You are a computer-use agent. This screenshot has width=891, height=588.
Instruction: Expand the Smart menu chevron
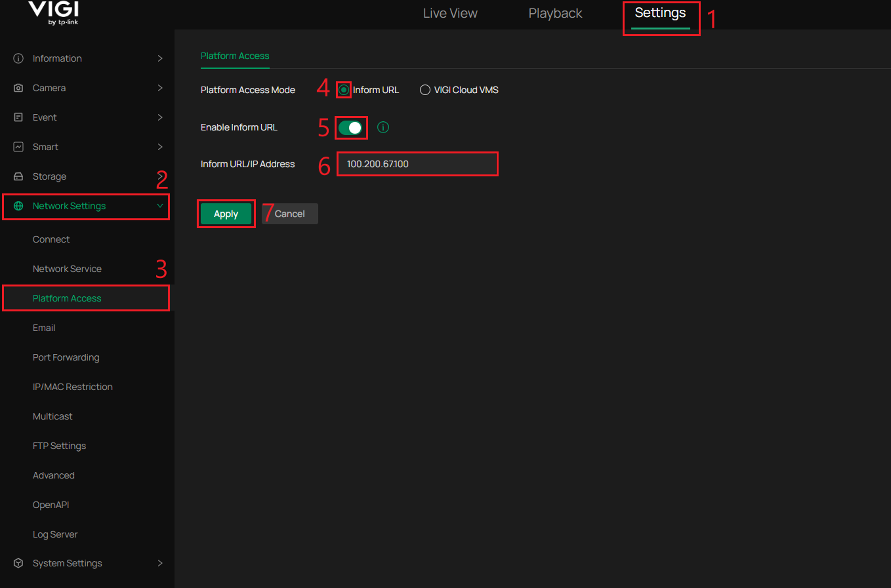[x=160, y=147]
